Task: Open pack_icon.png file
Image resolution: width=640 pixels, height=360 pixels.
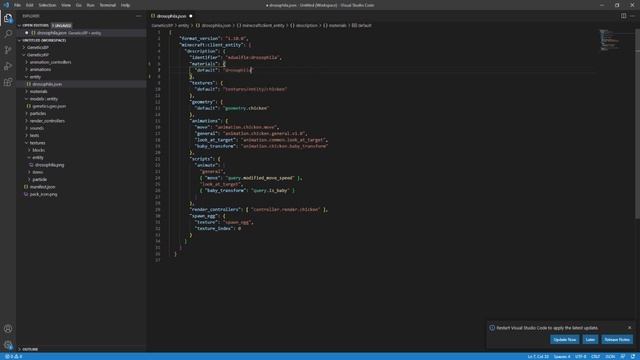Action: pos(43,194)
